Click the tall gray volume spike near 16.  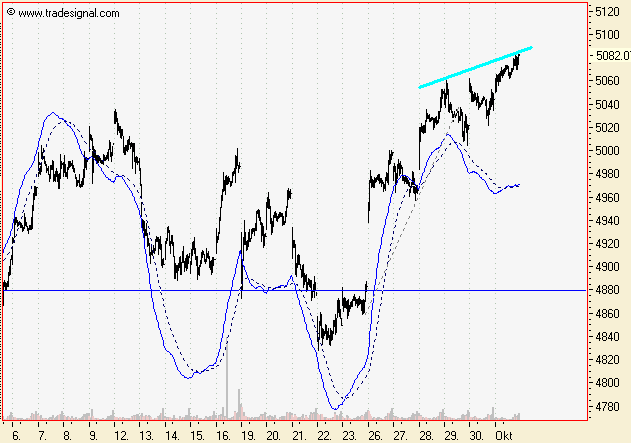pos(227,380)
